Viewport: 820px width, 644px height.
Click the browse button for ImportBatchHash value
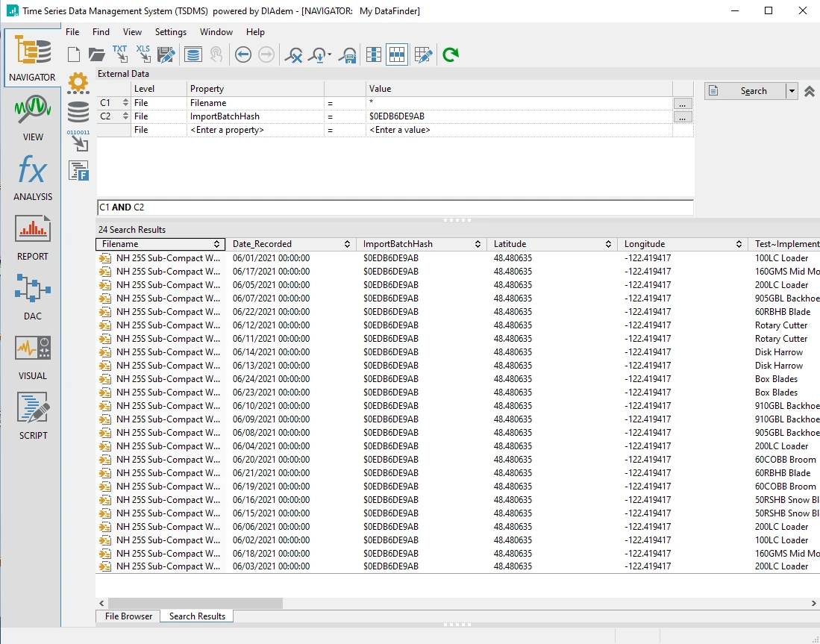[682, 116]
